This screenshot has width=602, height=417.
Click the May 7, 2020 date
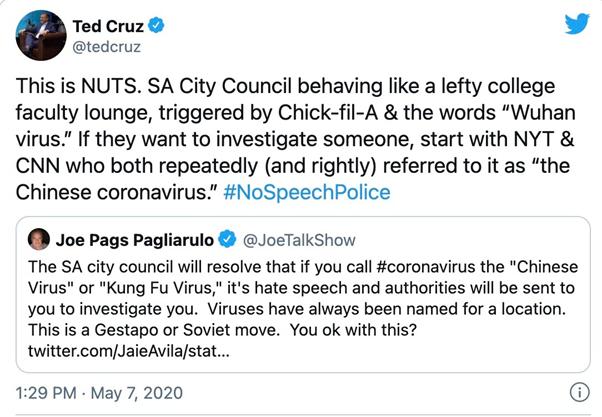pos(133,391)
